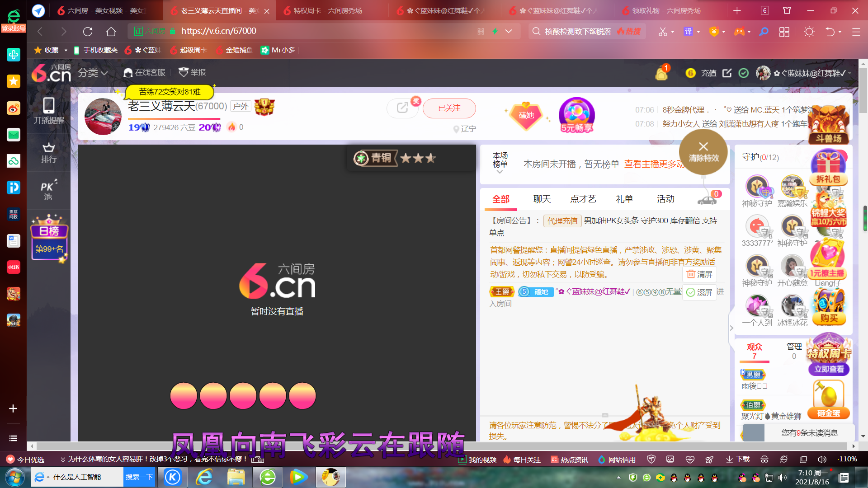Open the scissors screenshot tool dropdown
The height and width of the screenshot is (488, 868).
coord(672,32)
